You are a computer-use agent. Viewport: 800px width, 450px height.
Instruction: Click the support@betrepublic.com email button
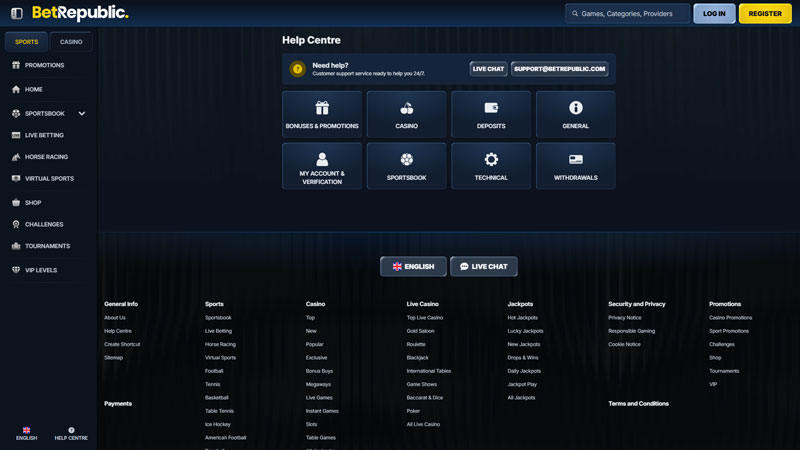pos(560,69)
